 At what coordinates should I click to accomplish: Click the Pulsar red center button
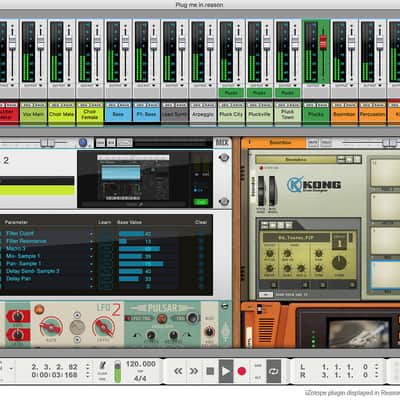(162, 318)
